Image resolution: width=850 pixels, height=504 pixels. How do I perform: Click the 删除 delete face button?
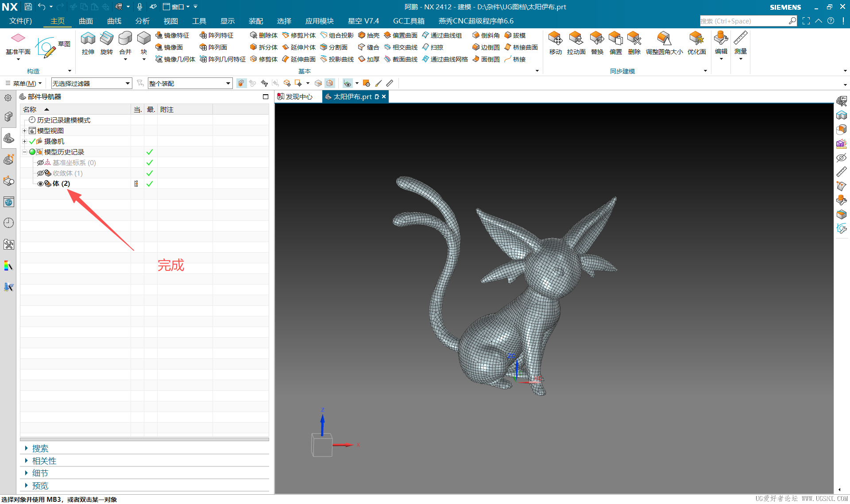coord(634,43)
